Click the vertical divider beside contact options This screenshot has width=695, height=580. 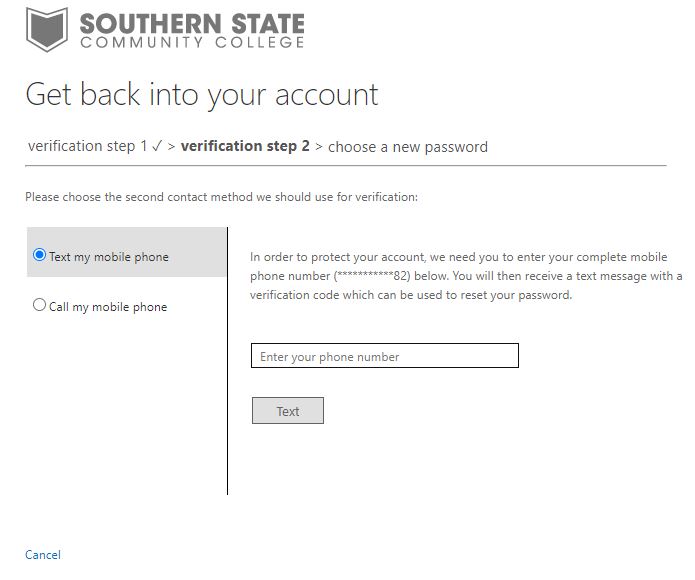[x=227, y=361]
